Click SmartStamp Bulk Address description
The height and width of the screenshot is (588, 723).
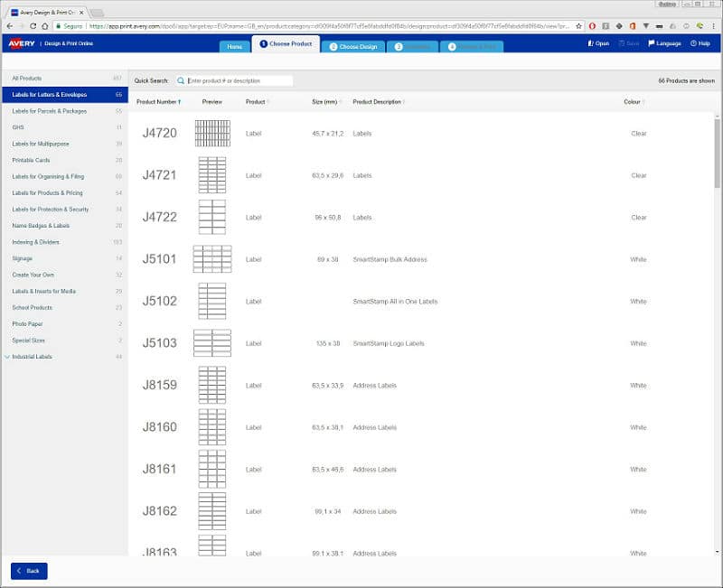click(x=390, y=259)
